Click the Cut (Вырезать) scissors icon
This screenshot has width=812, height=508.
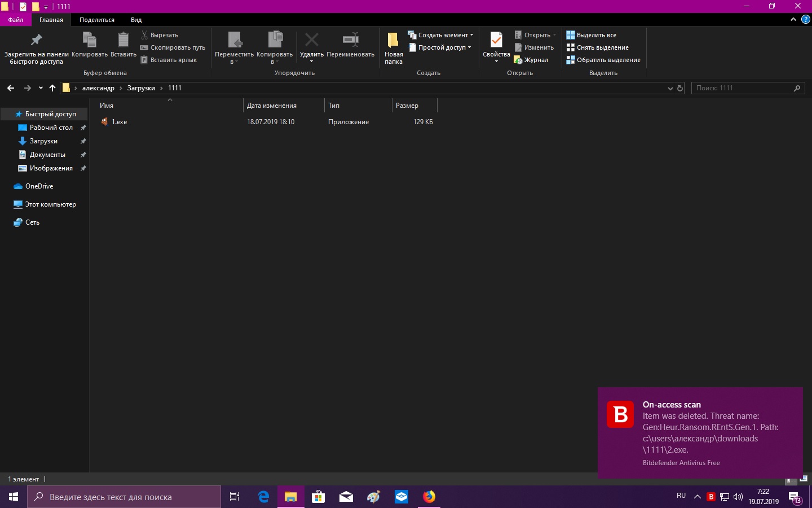click(145, 35)
